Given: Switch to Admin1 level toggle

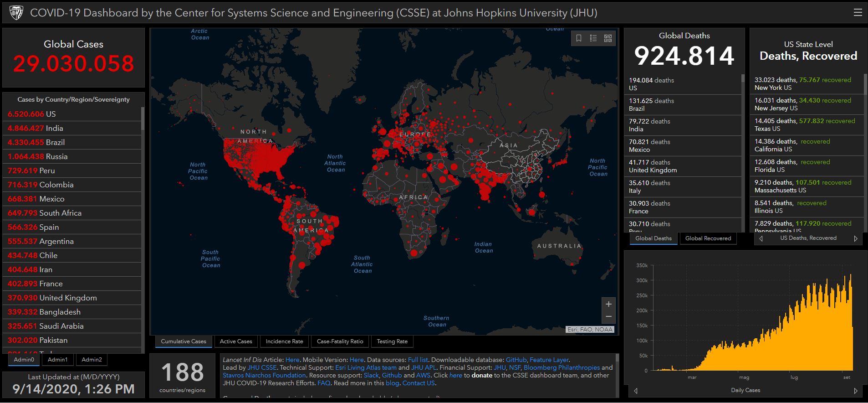Looking at the screenshot, I should point(58,360).
